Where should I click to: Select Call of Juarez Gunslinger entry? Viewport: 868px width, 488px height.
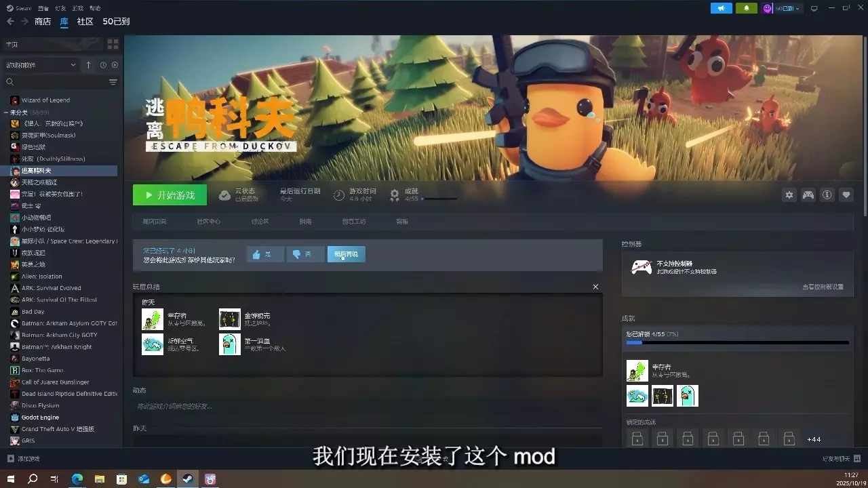coord(55,382)
